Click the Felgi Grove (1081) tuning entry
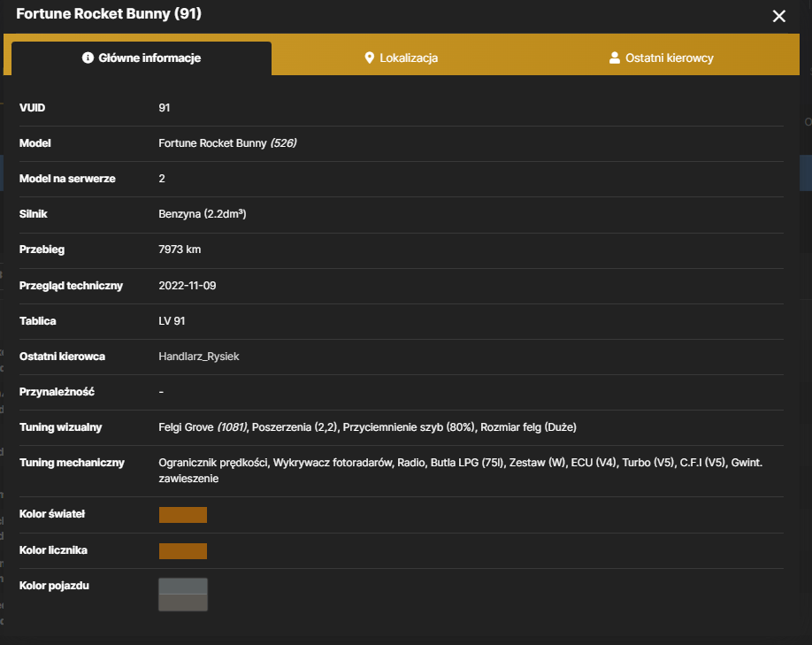Screen dimensions: 812x645 click(x=203, y=427)
